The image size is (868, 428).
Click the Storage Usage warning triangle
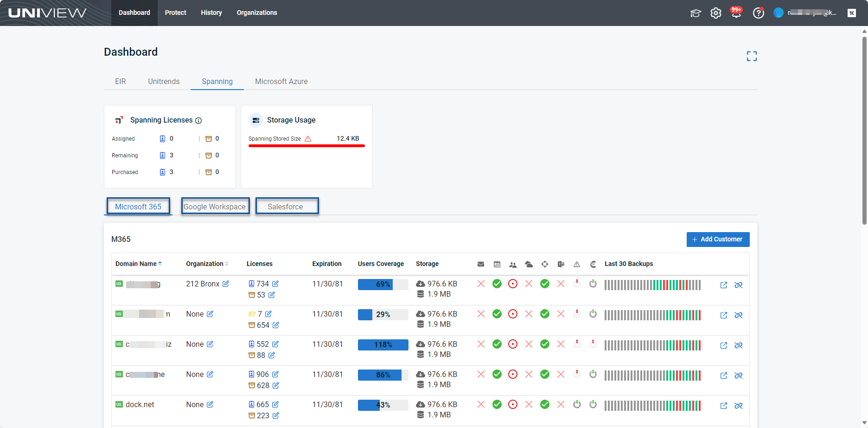point(308,139)
